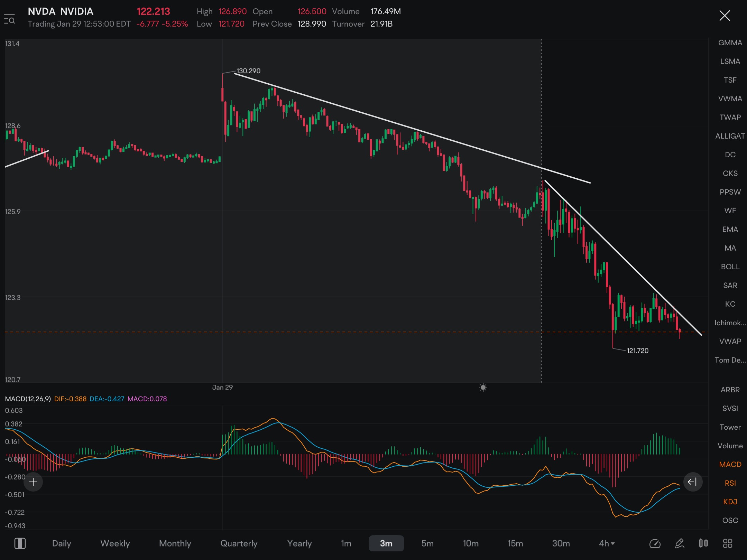Select the Quarterly timeframe
The image size is (747, 560).
(x=239, y=543)
